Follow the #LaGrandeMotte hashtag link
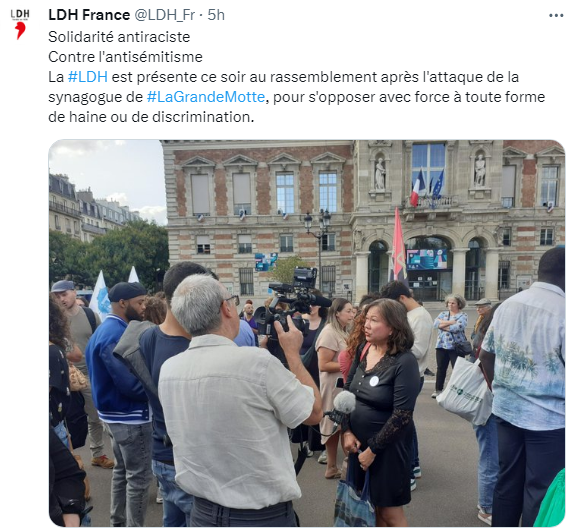This screenshot has width=571, height=530. point(206,97)
